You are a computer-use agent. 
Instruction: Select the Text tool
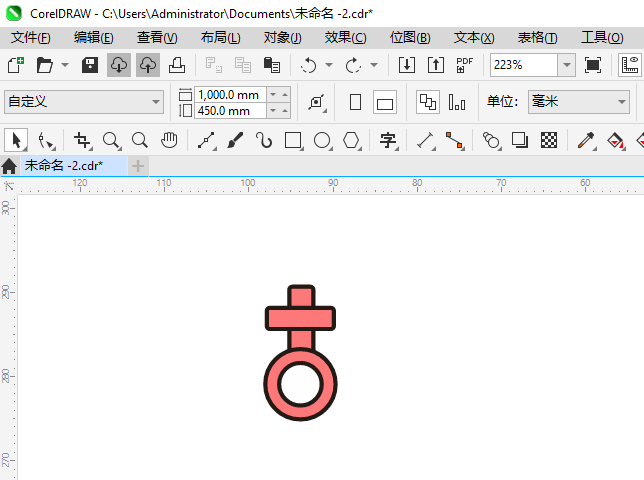pos(388,140)
